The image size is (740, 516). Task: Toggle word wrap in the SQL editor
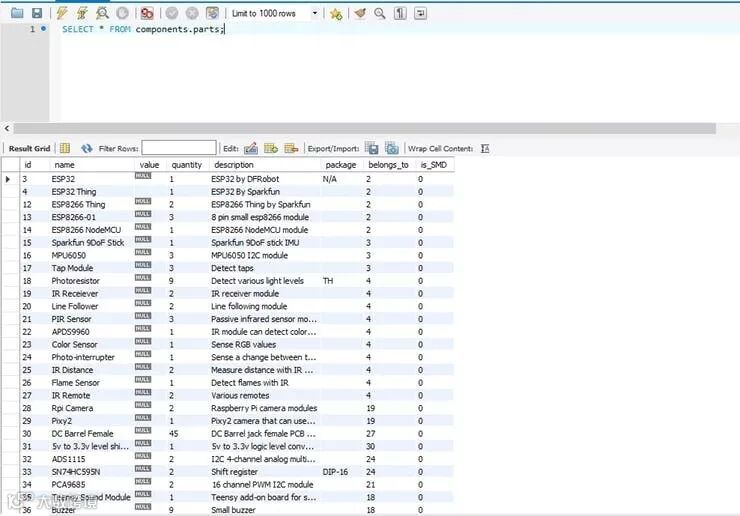coord(420,13)
